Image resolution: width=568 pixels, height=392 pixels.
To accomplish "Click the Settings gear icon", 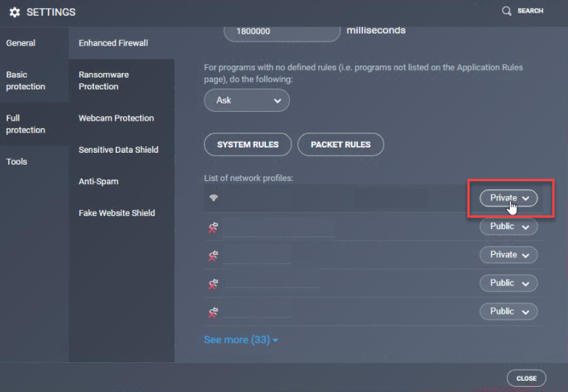I will (x=14, y=13).
